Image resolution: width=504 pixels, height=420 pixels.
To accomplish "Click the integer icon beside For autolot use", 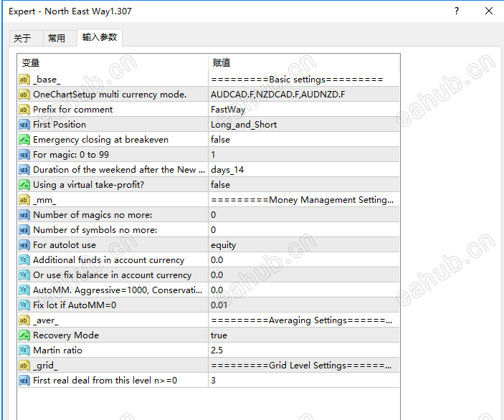I will (x=24, y=245).
